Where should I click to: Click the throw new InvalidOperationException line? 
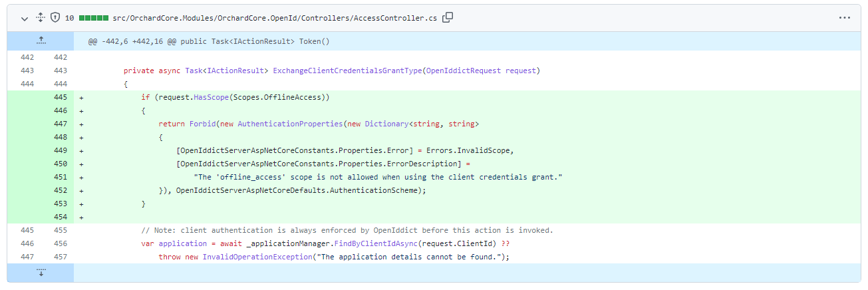[334, 257]
